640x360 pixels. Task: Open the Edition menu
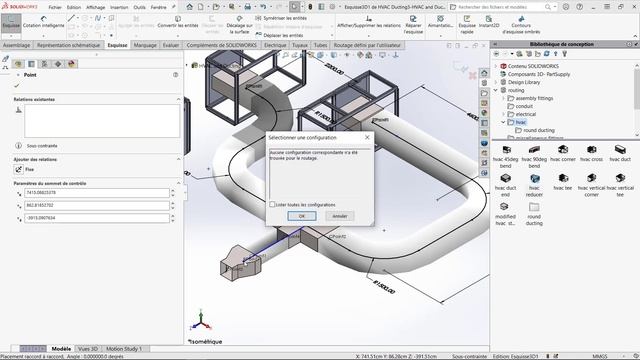[74, 7]
